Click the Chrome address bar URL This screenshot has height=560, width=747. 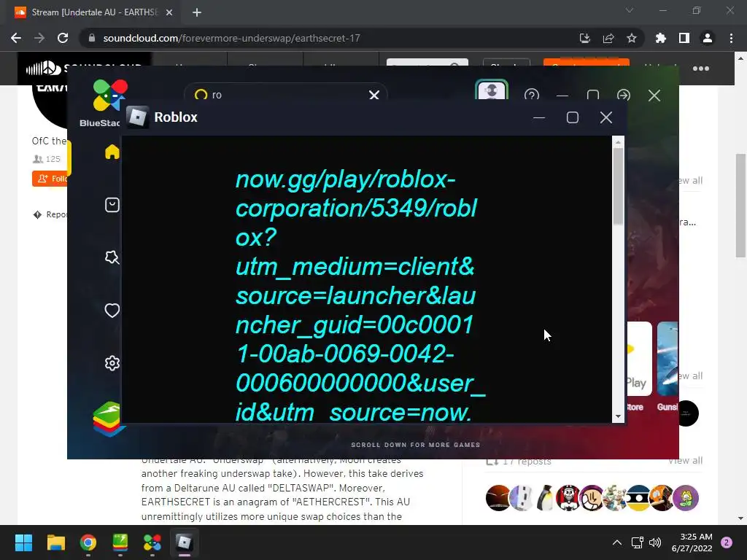231,38
